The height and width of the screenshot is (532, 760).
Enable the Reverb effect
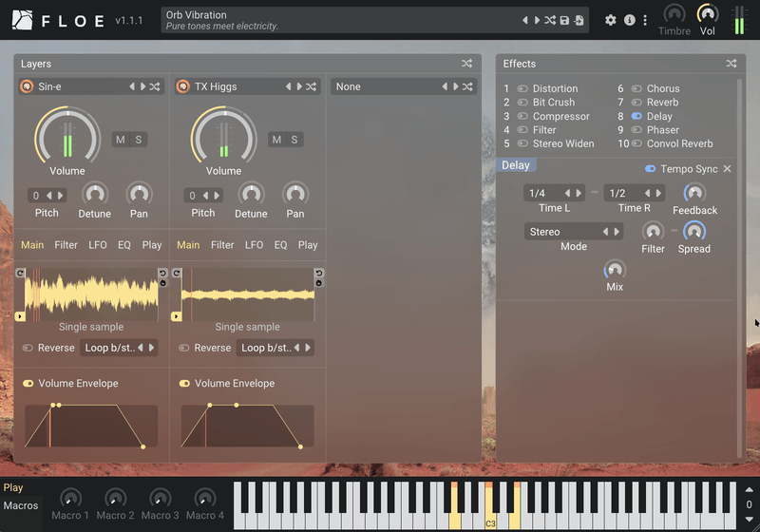click(x=636, y=103)
